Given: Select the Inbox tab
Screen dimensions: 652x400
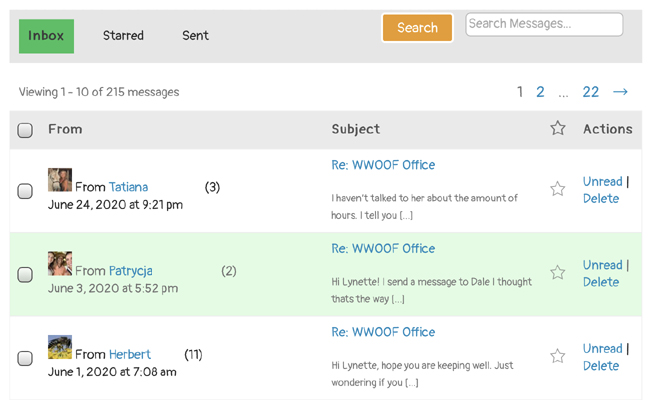Looking at the screenshot, I should coord(46,36).
